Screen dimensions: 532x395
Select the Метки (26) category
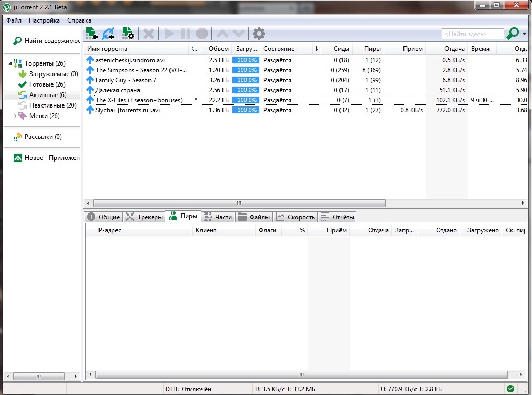coord(45,116)
